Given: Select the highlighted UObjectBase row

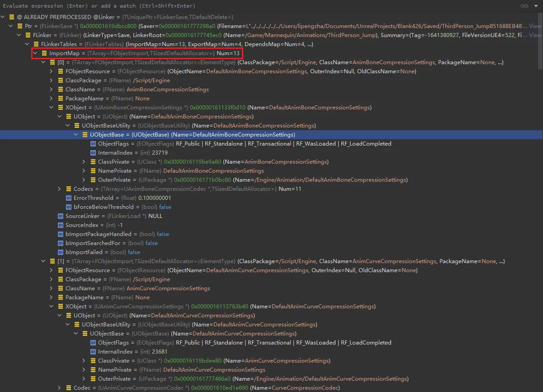Looking at the screenshot, I should [x=271, y=135].
